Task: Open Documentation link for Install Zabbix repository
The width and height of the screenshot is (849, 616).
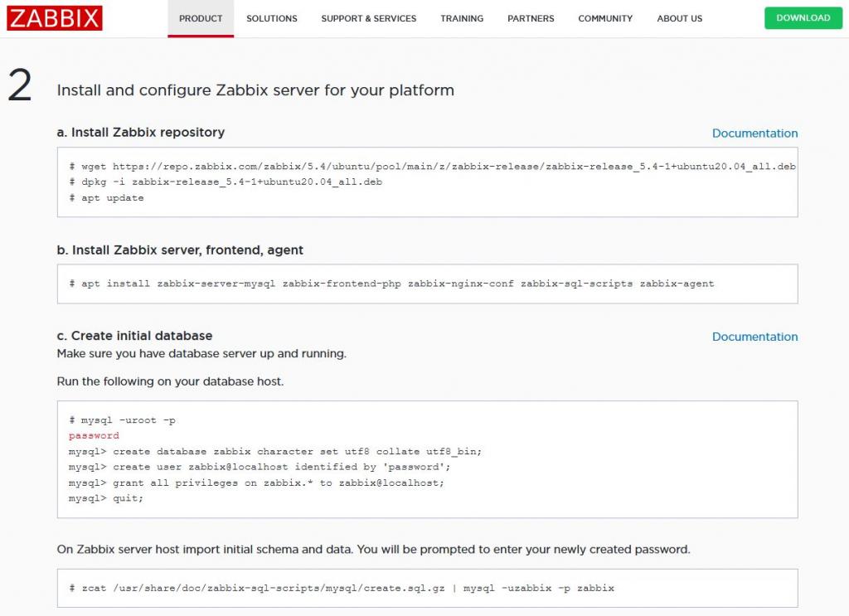Action: 754,133
